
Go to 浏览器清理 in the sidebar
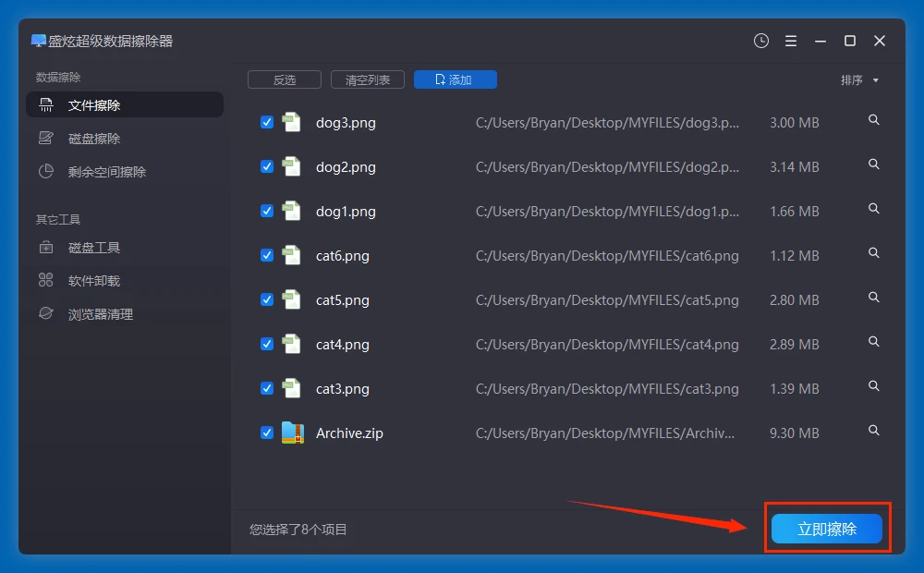101,314
